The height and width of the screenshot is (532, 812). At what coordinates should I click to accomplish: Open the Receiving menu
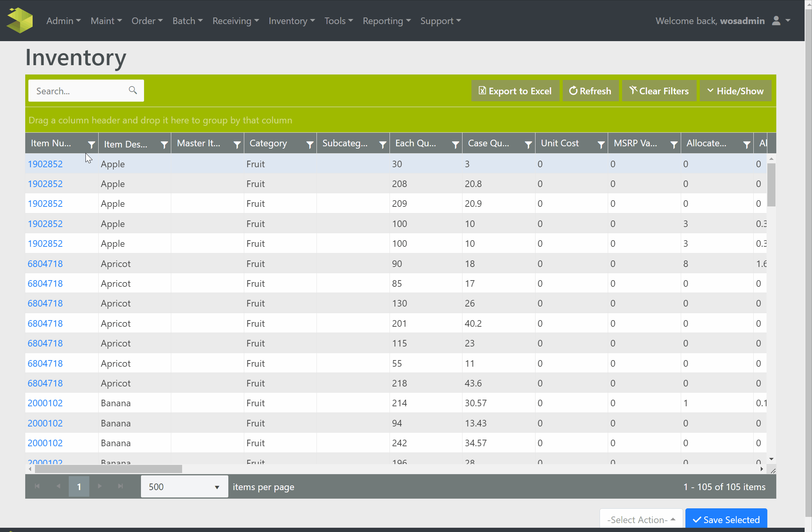pyautogui.click(x=235, y=21)
